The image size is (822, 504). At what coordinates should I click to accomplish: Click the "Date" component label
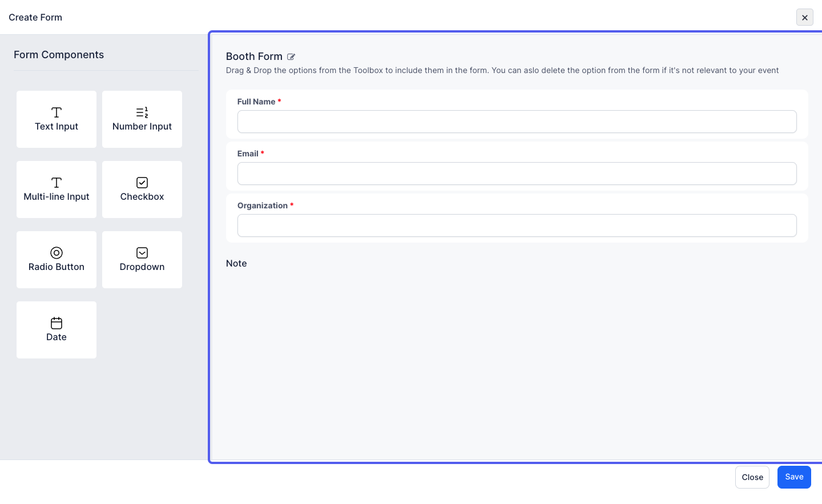(x=57, y=337)
